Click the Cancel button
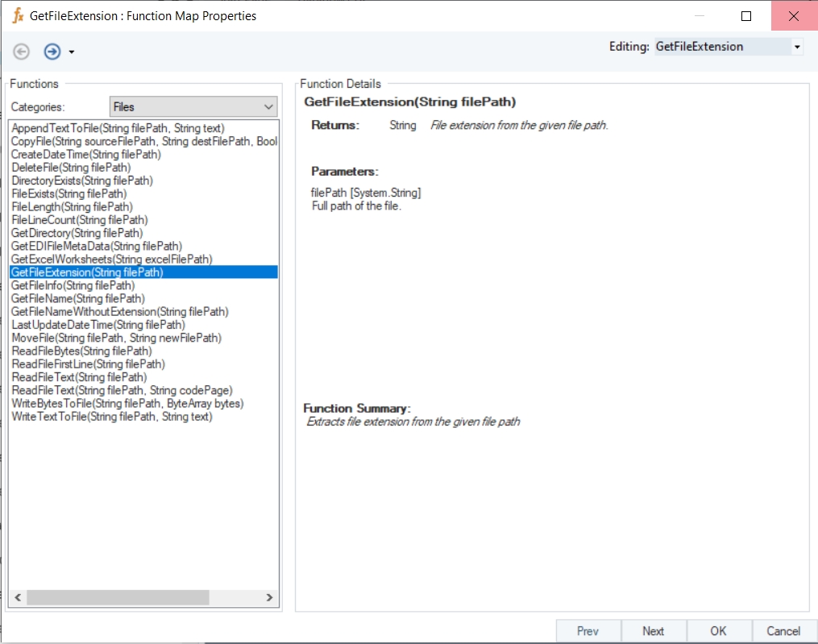Screen dimensions: 818x644 783,631
